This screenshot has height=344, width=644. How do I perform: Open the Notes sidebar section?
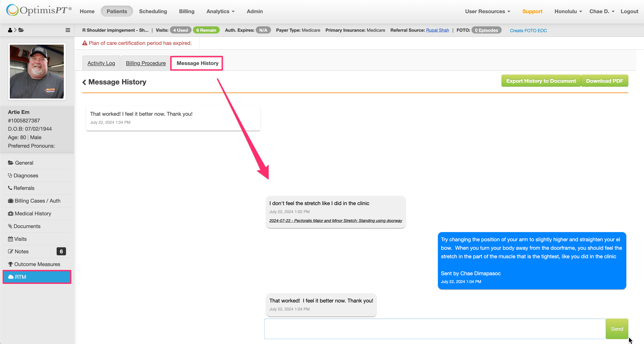pos(21,251)
